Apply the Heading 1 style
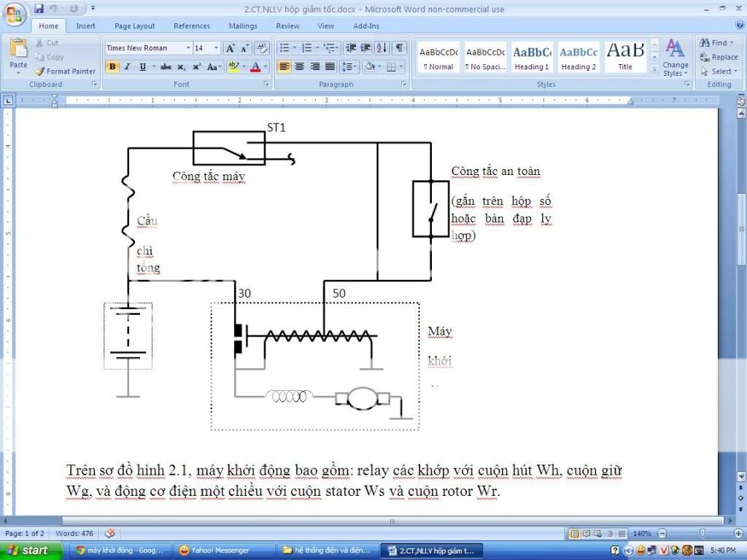This screenshot has width=747, height=560. (532, 58)
